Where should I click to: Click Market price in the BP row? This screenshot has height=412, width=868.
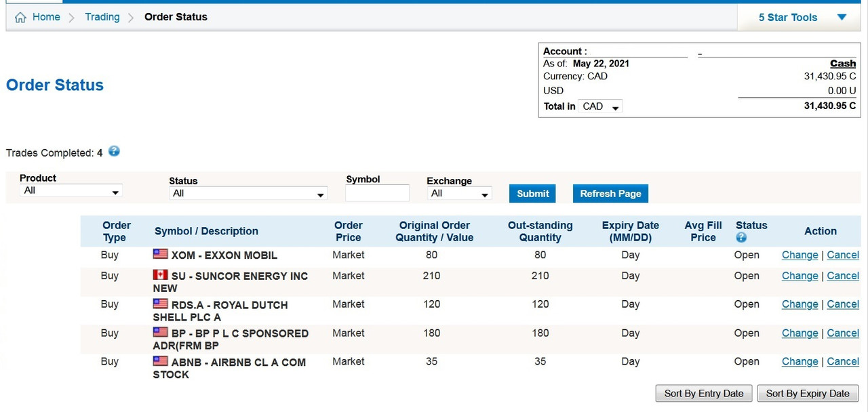[349, 333]
